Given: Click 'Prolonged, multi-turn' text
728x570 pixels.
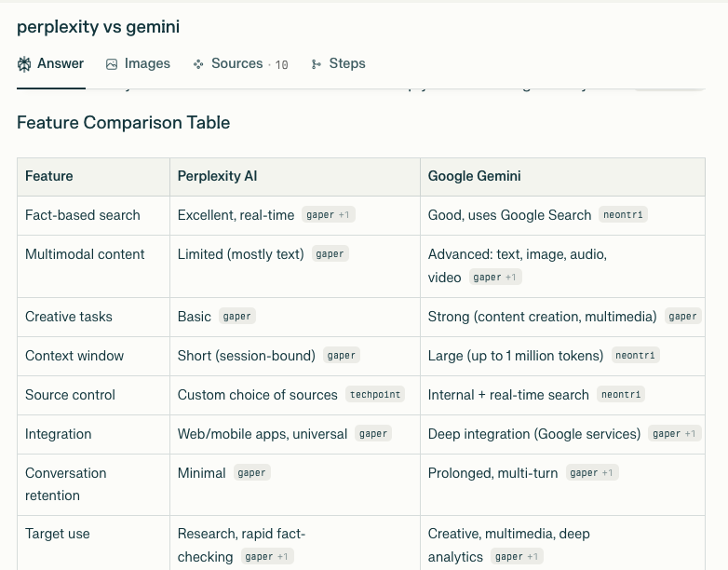Looking at the screenshot, I should click(493, 473).
